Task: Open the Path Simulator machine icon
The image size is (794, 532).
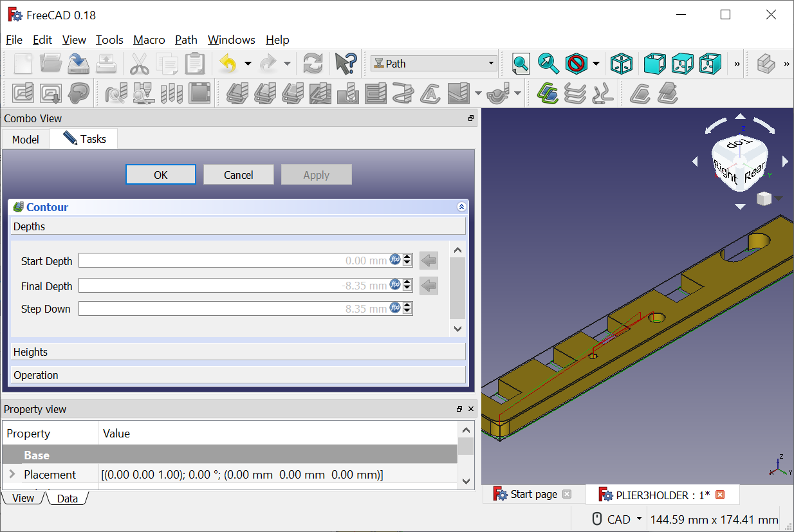Action: pos(143,94)
